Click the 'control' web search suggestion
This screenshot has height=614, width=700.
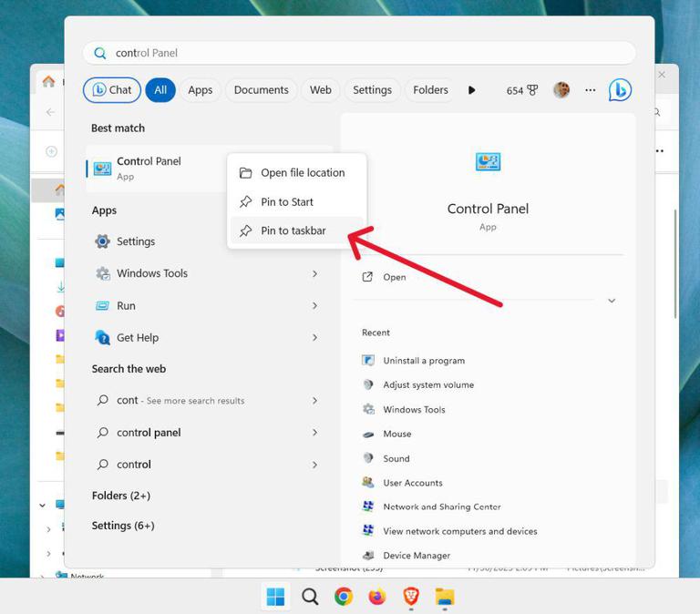coord(134,465)
